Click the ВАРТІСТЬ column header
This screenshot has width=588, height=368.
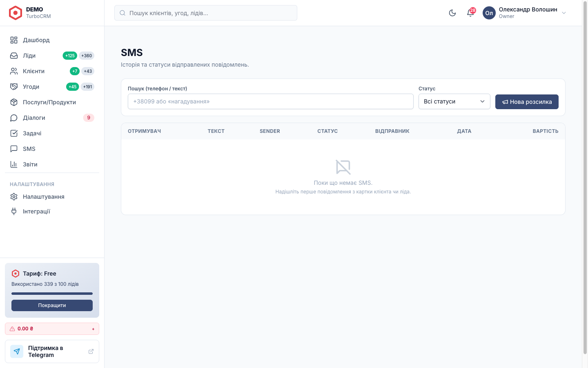pyautogui.click(x=546, y=131)
